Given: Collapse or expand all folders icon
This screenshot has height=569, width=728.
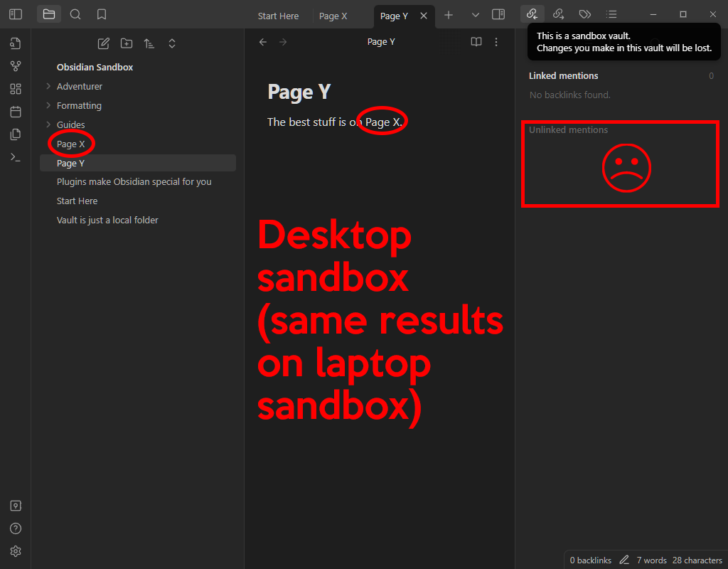Looking at the screenshot, I should click(172, 43).
